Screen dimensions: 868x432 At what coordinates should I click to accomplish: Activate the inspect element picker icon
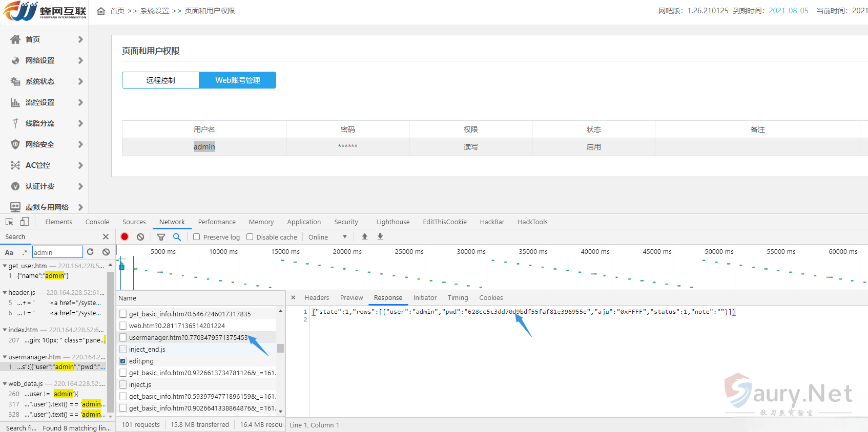(9, 222)
